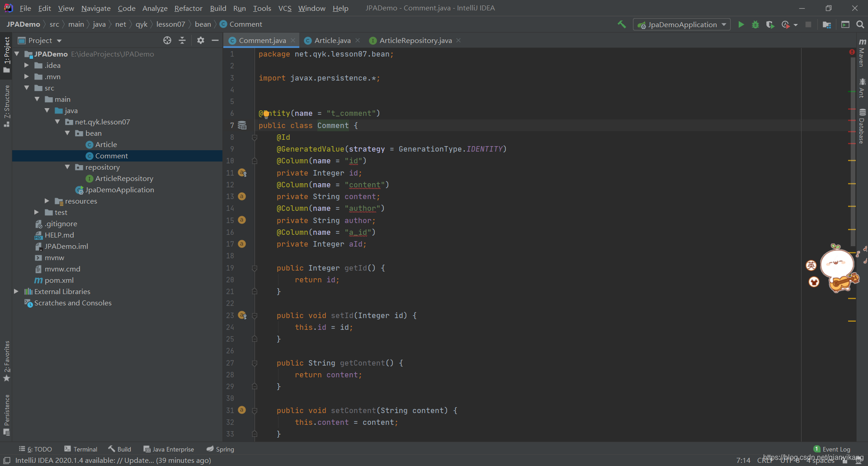Open the Refactor menu
Viewport: 868px width, 466px height.
(188, 8)
